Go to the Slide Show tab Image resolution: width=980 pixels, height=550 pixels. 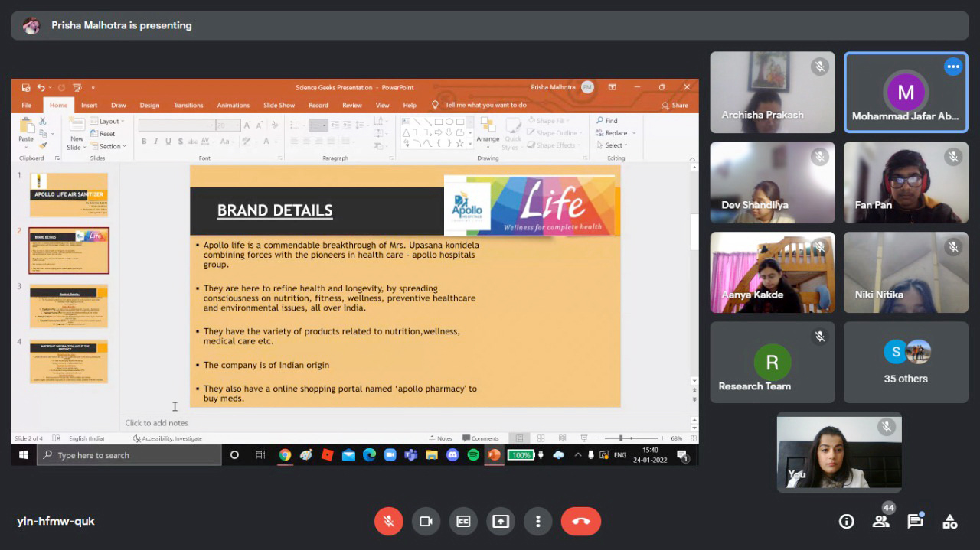tap(279, 105)
